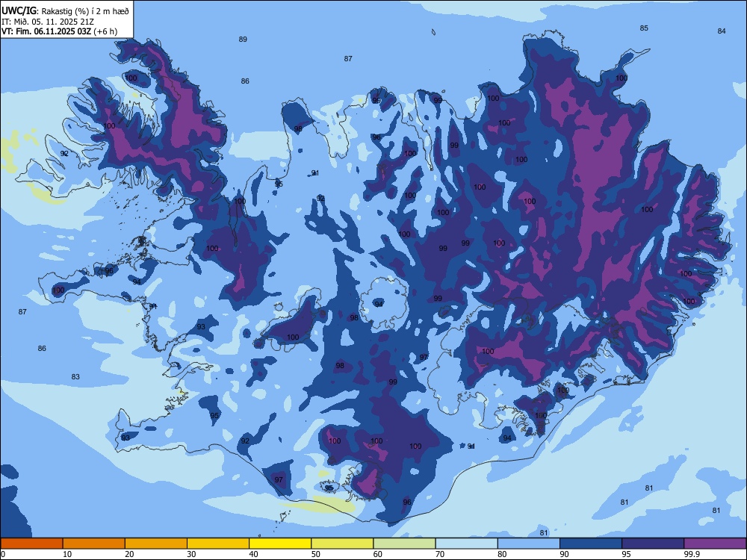Screen dimensions: 747x560
Task: Click the '83' humidity value on the map
Action: [x=75, y=376]
